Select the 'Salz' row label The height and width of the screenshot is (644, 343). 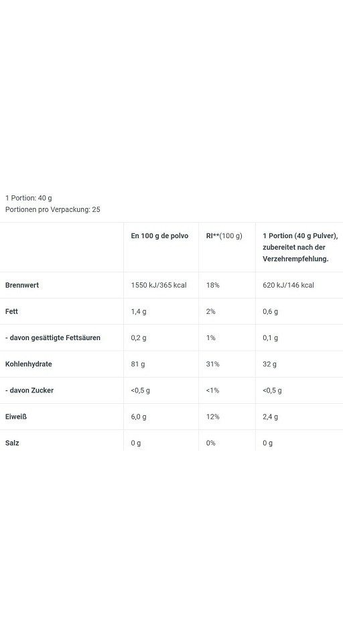pos(12,443)
